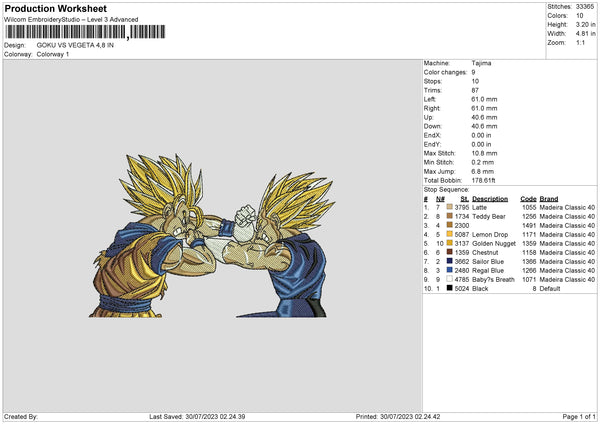Click the Golden Nugget stitch count 3137
600x424 pixels.
coord(461,244)
